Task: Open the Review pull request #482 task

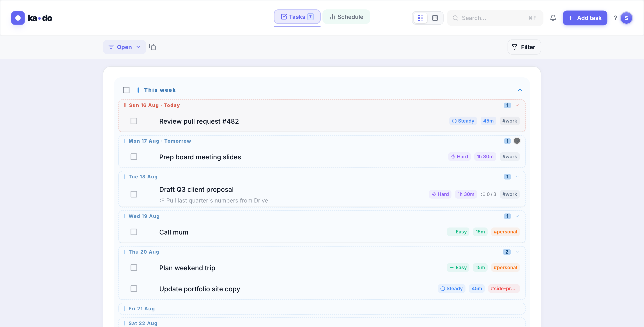Action: (199, 121)
